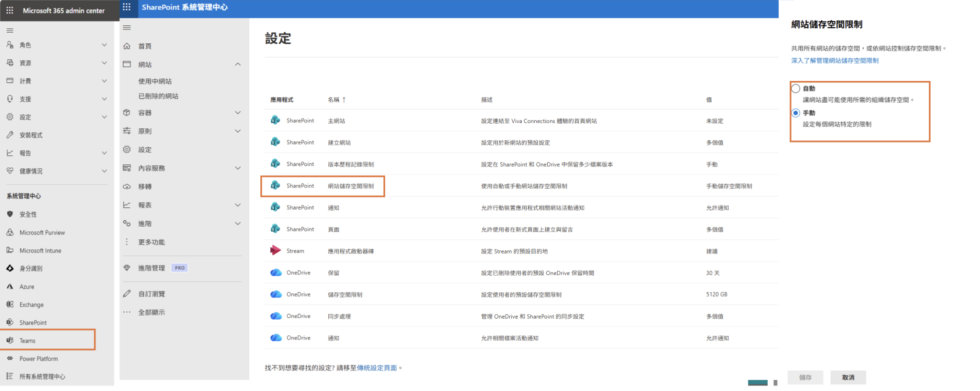
Task: Click the Stream app icon in settings table
Action: [x=275, y=250]
